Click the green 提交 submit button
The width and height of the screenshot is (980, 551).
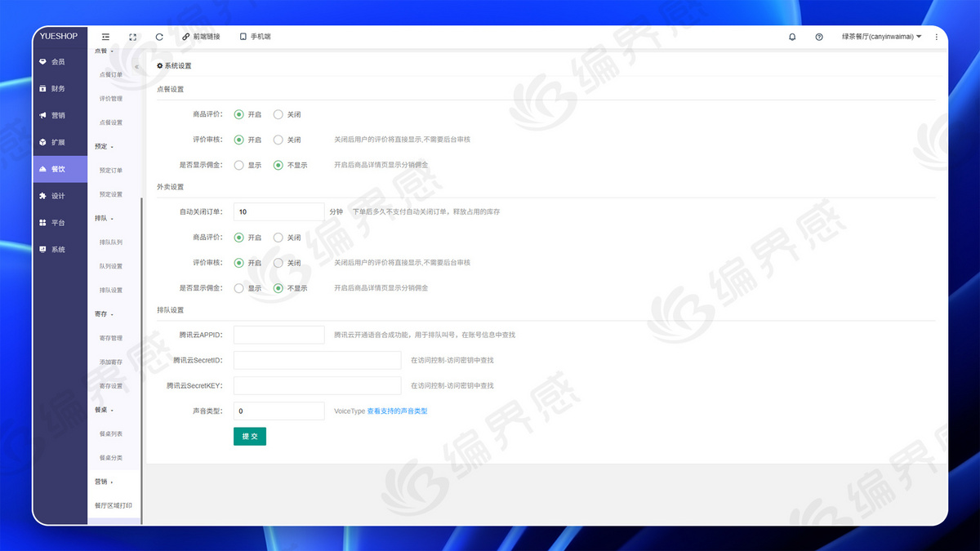[250, 437]
